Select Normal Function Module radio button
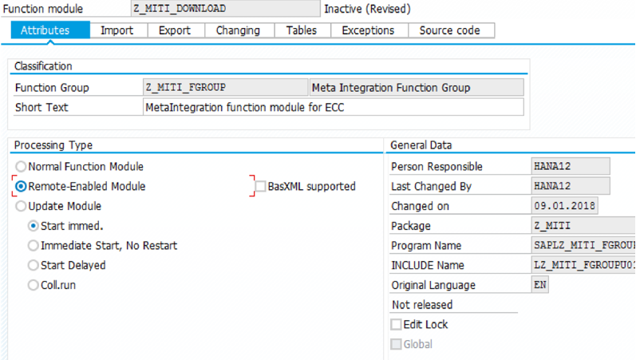 coord(22,167)
